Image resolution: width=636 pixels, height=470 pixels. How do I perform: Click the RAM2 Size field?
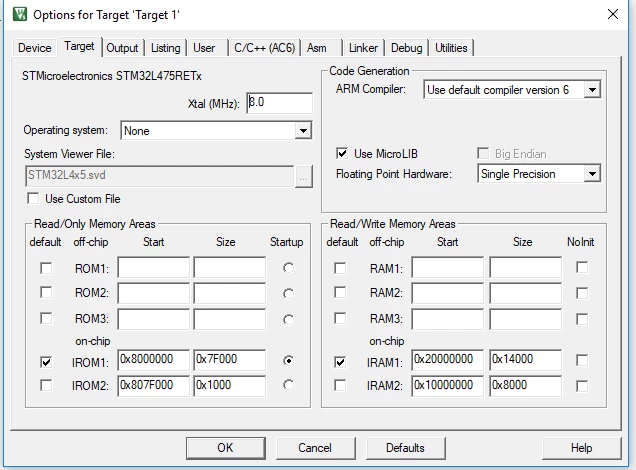526,293
